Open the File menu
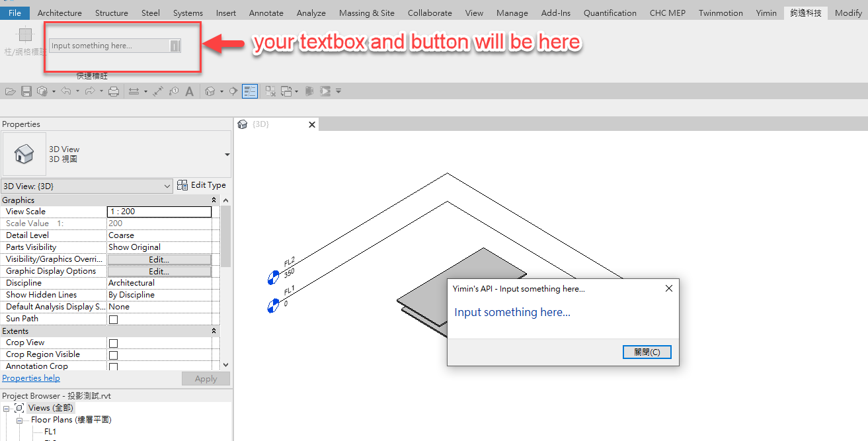 pos(15,13)
